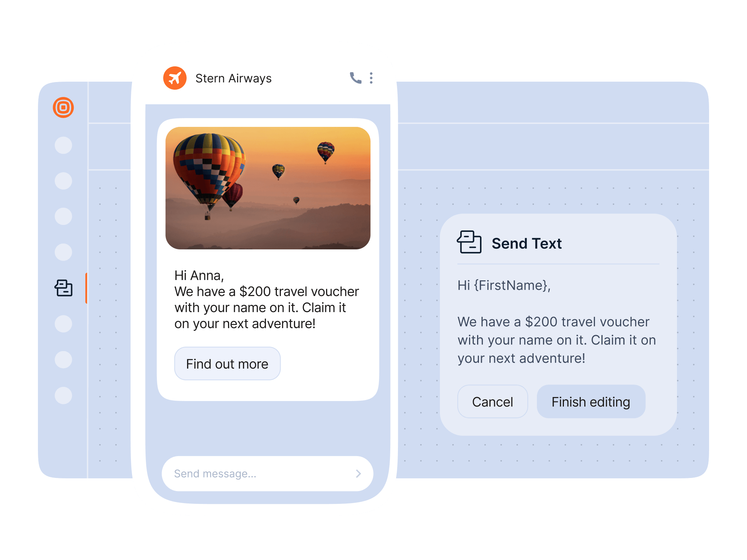The height and width of the screenshot is (560, 747).
Task: Click the Send message input field
Action: (x=267, y=474)
